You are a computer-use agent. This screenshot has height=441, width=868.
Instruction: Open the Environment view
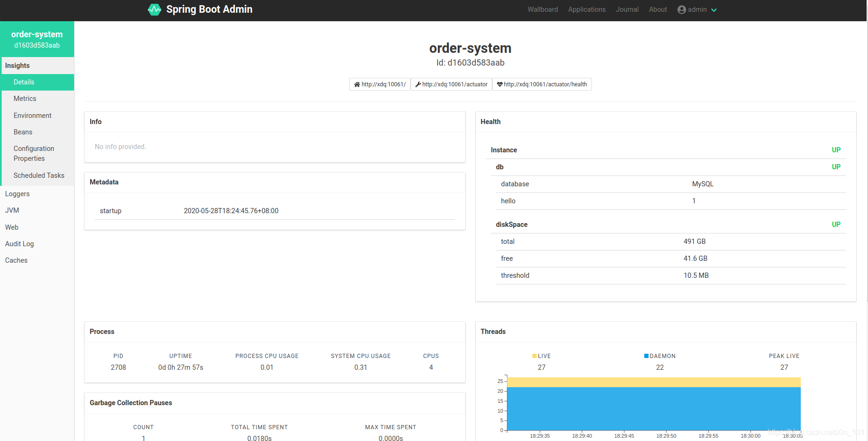point(38,116)
